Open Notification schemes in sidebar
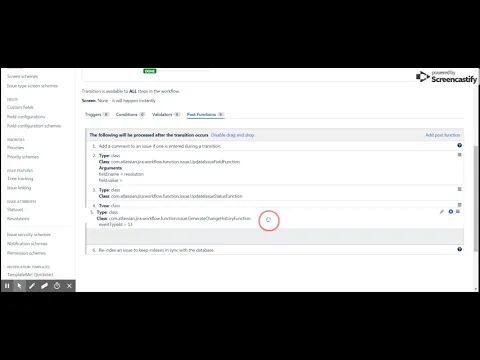Screen dimensions: 480x360 point(27,244)
